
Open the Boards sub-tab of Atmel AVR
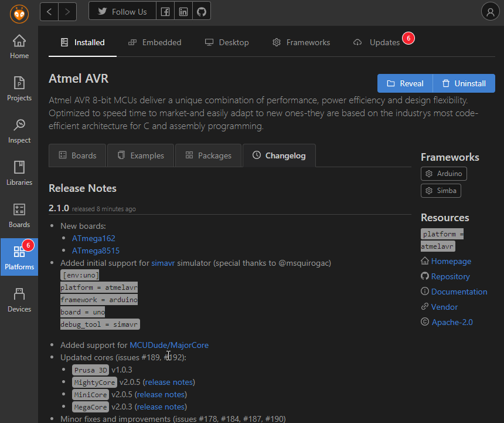77,155
